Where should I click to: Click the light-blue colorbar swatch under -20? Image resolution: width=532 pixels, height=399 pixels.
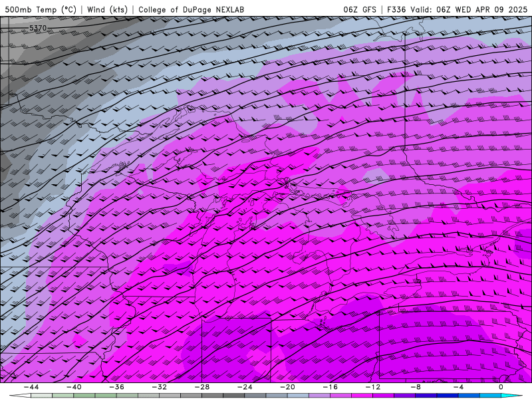click(298, 396)
